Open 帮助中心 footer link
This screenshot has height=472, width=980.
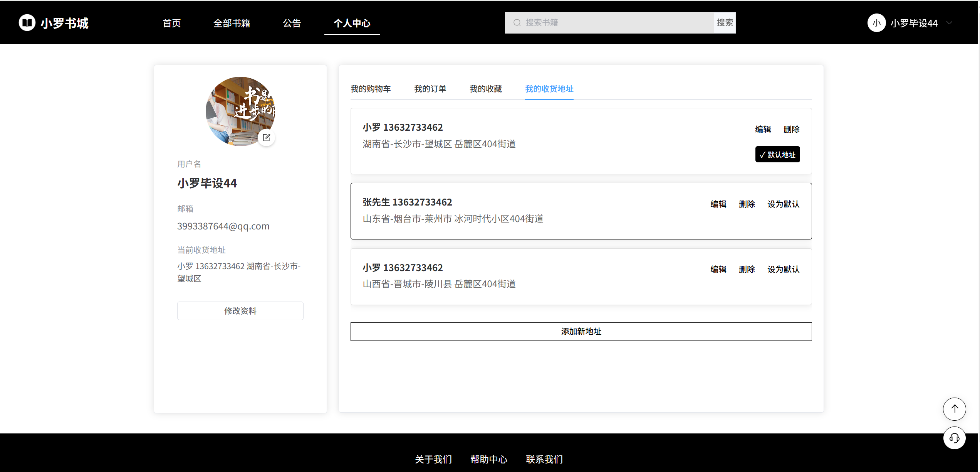point(488,459)
